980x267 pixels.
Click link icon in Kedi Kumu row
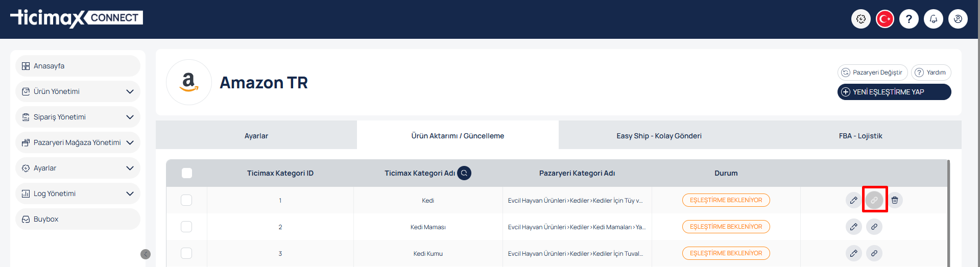click(x=874, y=253)
